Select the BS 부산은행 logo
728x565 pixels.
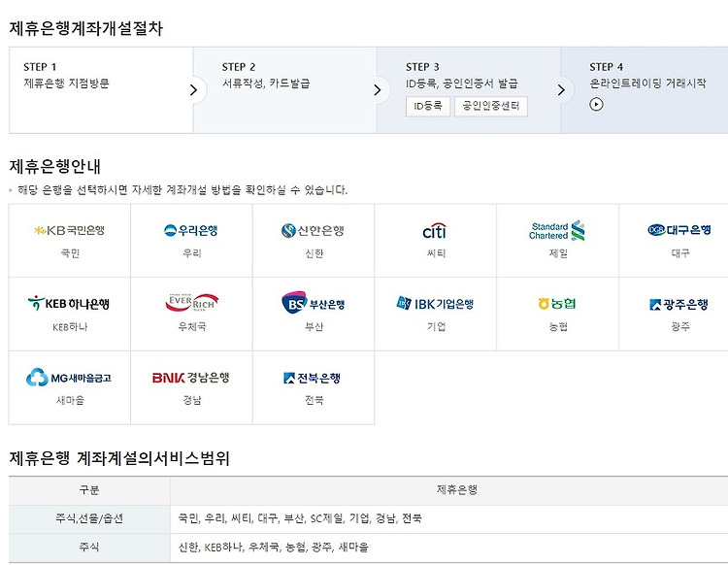pos(313,303)
